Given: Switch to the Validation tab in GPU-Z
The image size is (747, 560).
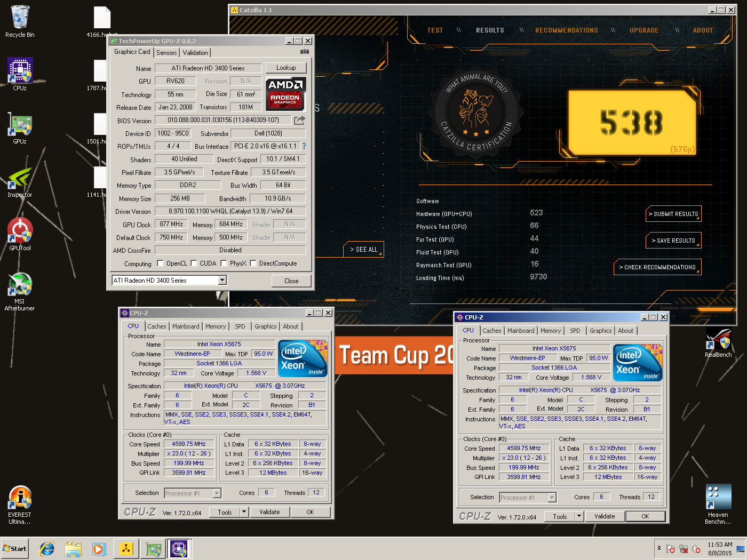Looking at the screenshot, I should point(195,53).
